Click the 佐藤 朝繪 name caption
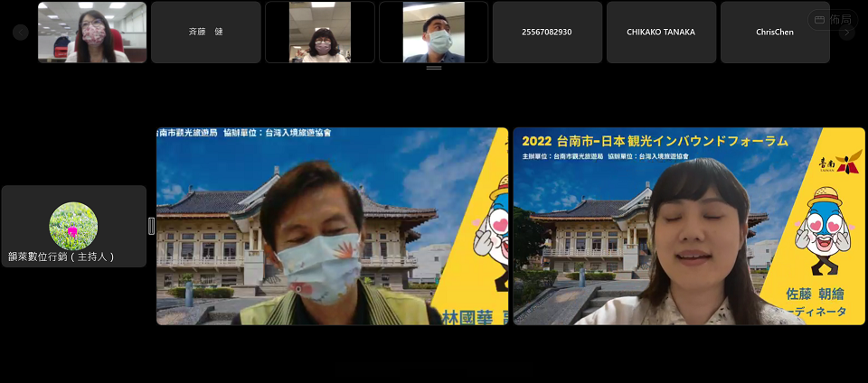Viewport: 868px width, 383px height. click(815, 294)
